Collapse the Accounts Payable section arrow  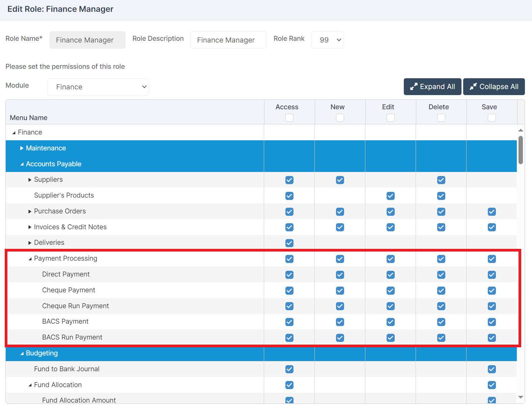(x=22, y=164)
